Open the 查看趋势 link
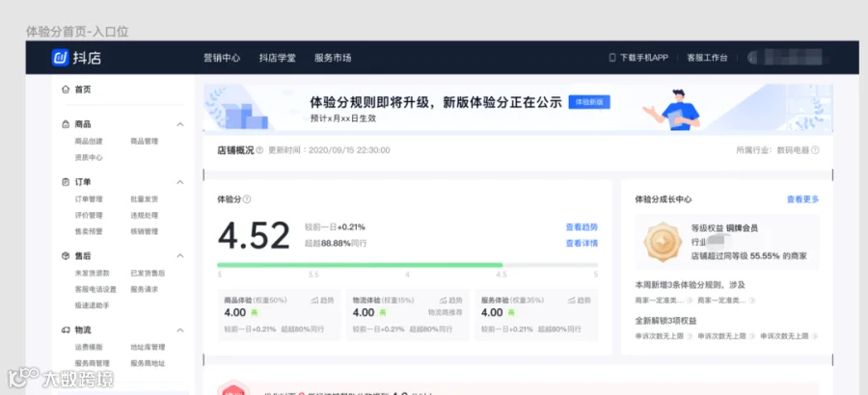Screen dimensions: 868x395 (x=582, y=227)
